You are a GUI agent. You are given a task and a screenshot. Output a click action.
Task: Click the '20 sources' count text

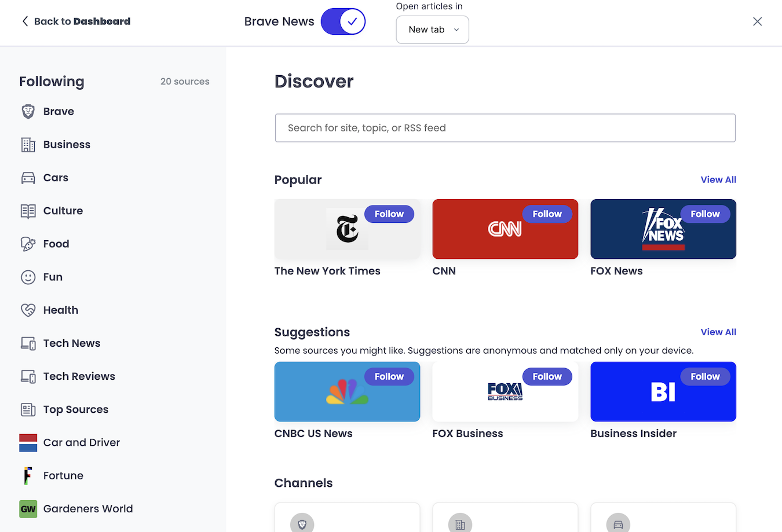(185, 82)
